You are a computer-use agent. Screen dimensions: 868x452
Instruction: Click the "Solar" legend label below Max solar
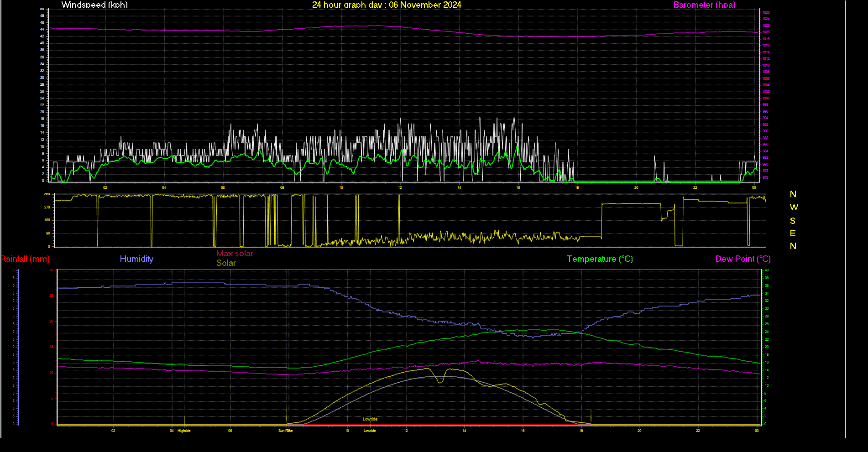pos(226,263)
